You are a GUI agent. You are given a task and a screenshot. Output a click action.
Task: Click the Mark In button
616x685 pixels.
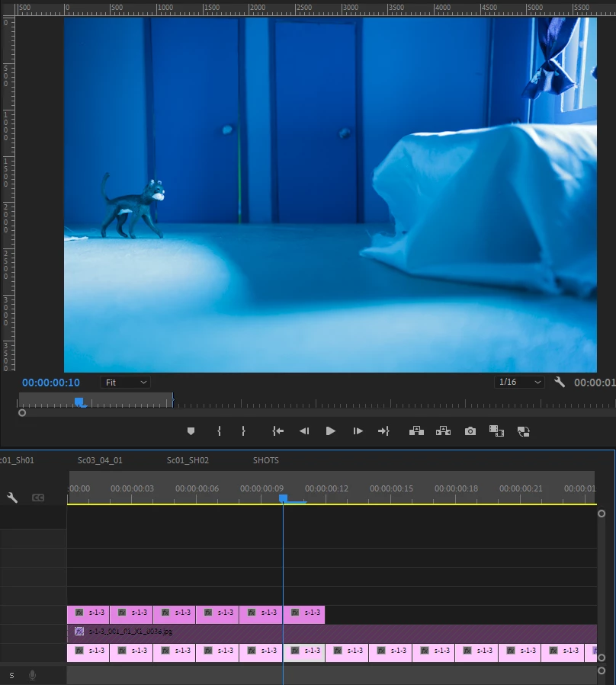tap(219, 431)
